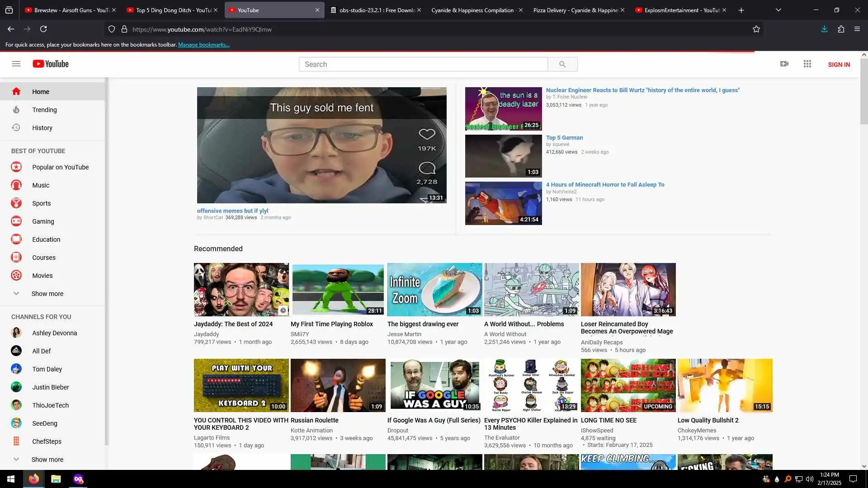Open the Firefox downloads arrow icon
Screen dimensions: 868x488
[x=824, y=29]
